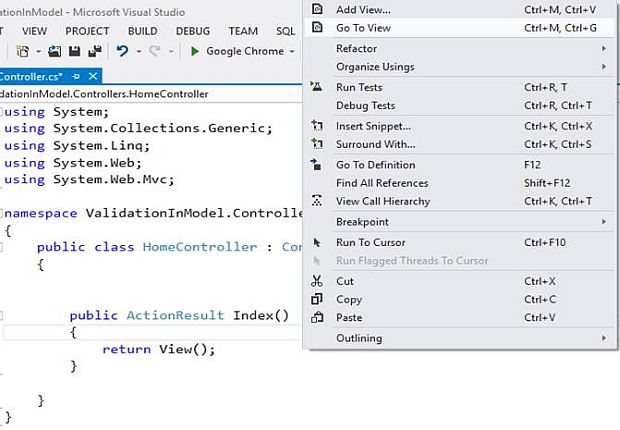This screenshot has width=620, height=430.
Task: Click Google Chrome start button label
Action: point(245,51)
